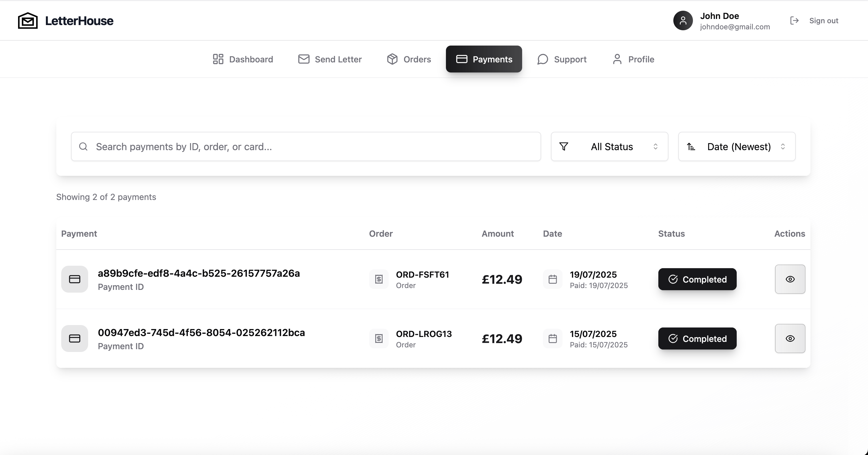This screenshot has width=868, height=455.
Task: Open the Send Letter tab
Action: [330, 59]
